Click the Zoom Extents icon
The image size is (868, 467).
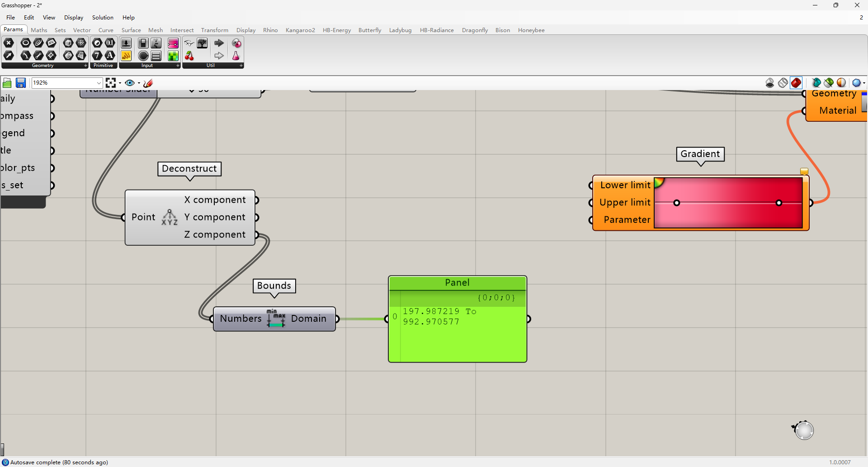pos(111,83)
